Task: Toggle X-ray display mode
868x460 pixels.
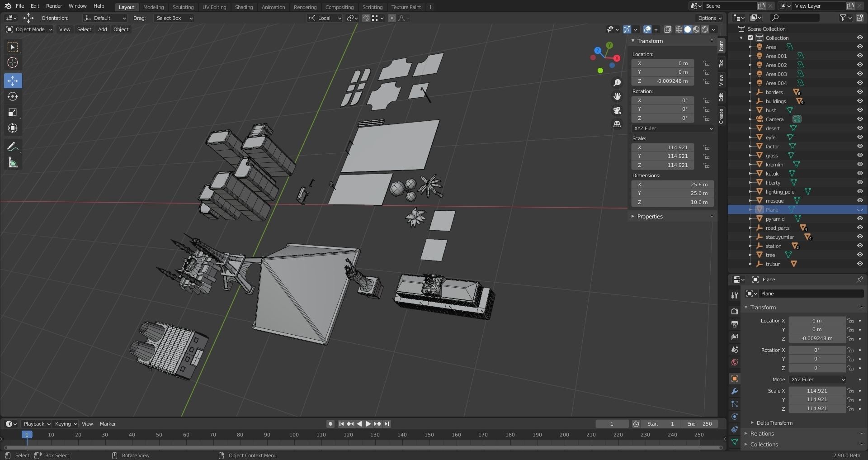Action: (x=668, y=29)
